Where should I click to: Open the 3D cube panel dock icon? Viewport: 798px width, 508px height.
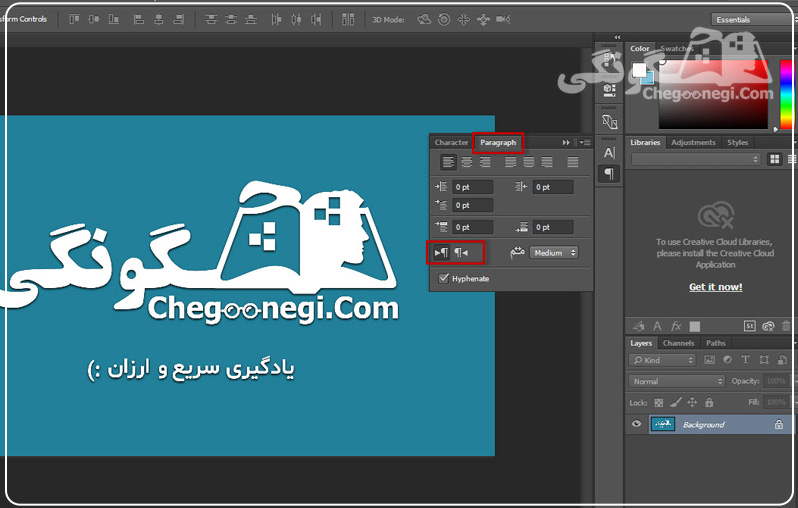(x=609, y=90)
